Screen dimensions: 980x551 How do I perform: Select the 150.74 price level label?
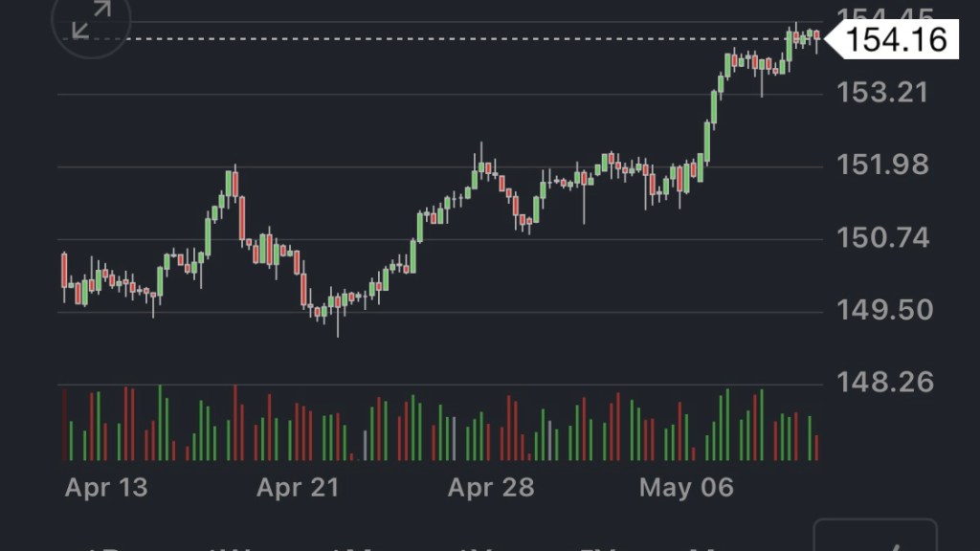click(x=882, y=237)
